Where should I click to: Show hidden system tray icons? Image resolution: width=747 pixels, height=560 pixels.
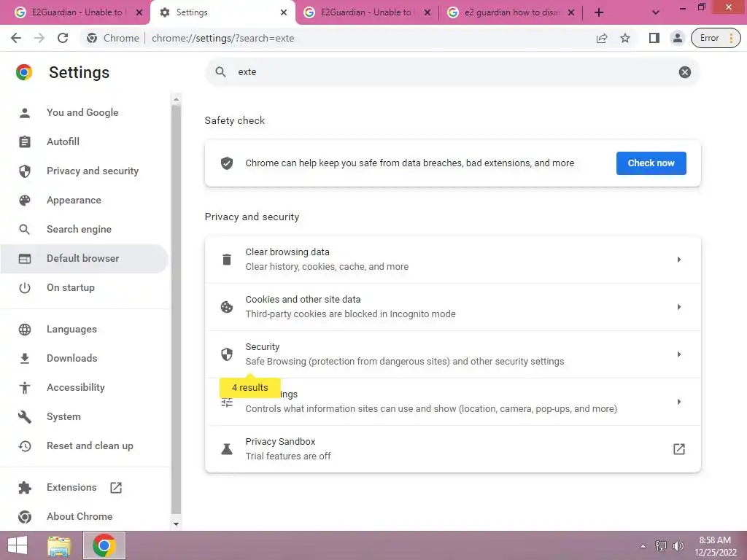tap(643, 546)
